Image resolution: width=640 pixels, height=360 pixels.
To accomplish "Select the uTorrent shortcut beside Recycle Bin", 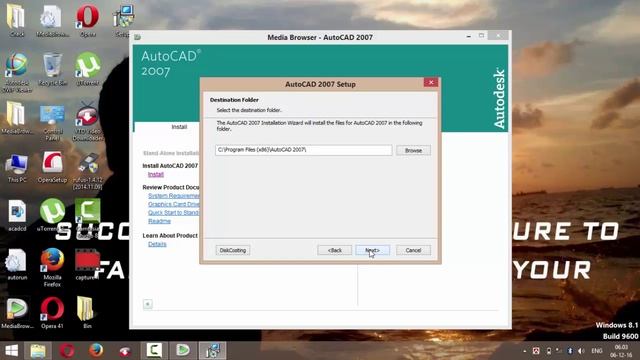I will click(x=88, y=69).
